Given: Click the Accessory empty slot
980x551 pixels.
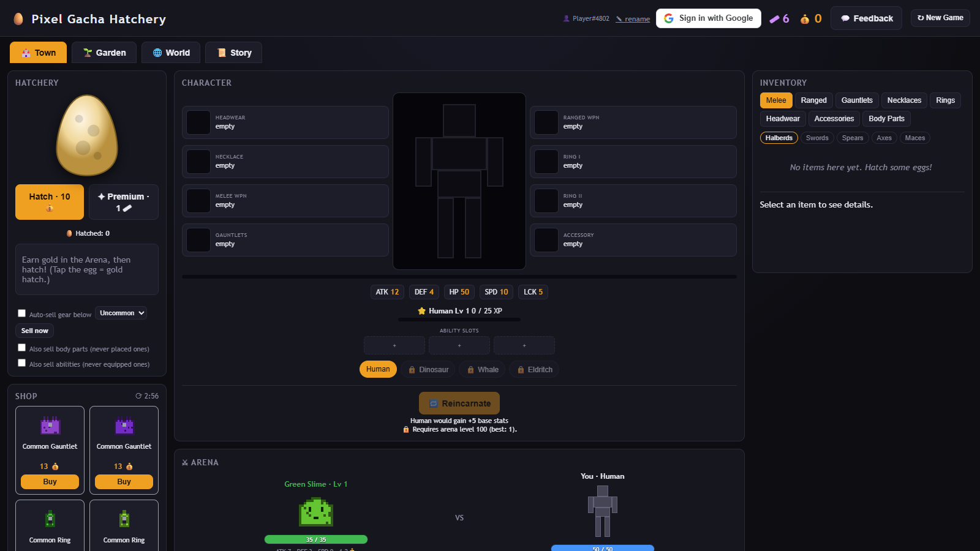Looking at the screenshot, I should 633,240.
